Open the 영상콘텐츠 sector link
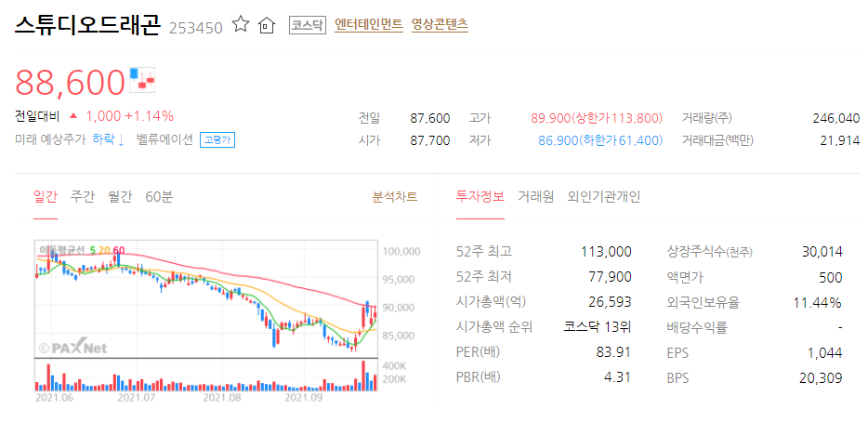 click(x=441, y=25)
